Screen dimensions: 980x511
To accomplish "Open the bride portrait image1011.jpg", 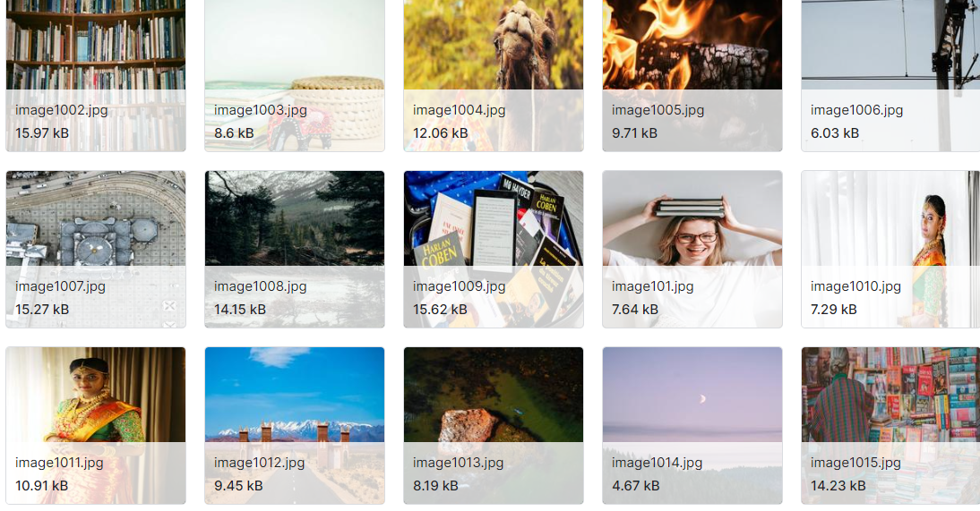I will coord(96,425).
